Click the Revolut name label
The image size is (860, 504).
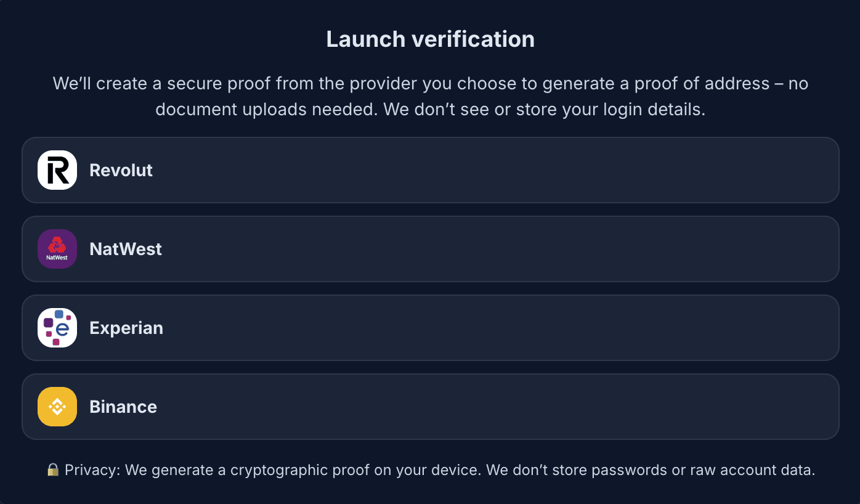[x=121, y=170]
